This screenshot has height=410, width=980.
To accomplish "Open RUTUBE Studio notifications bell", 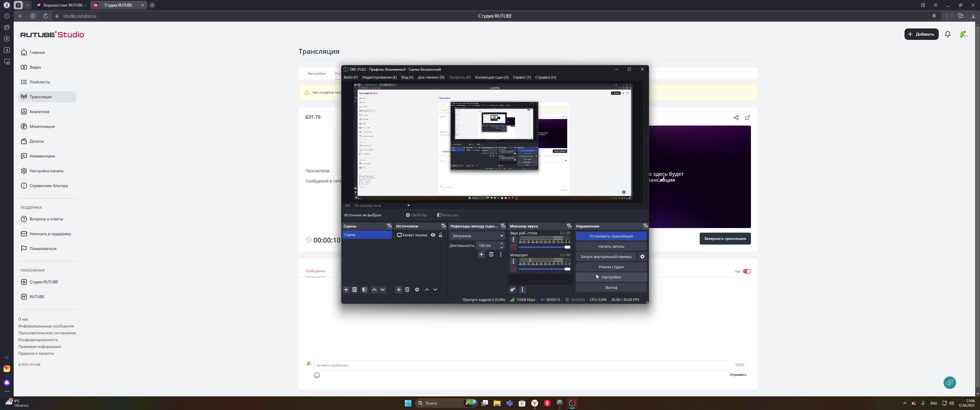I will coord(948,34).
